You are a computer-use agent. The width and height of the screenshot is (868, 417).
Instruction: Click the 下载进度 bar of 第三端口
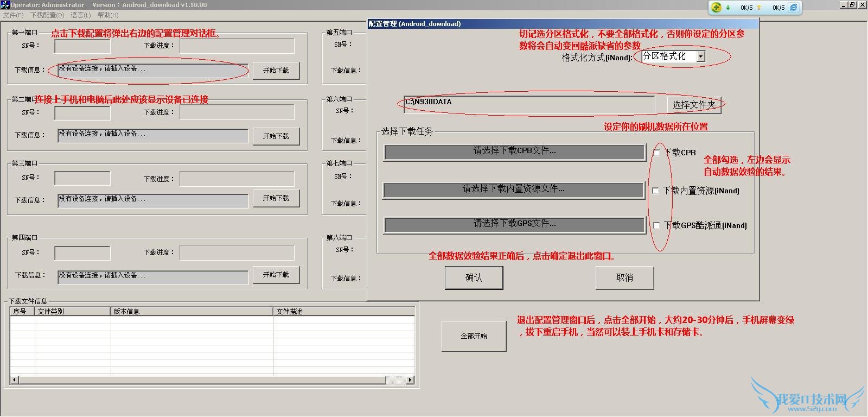coord(237,179)
